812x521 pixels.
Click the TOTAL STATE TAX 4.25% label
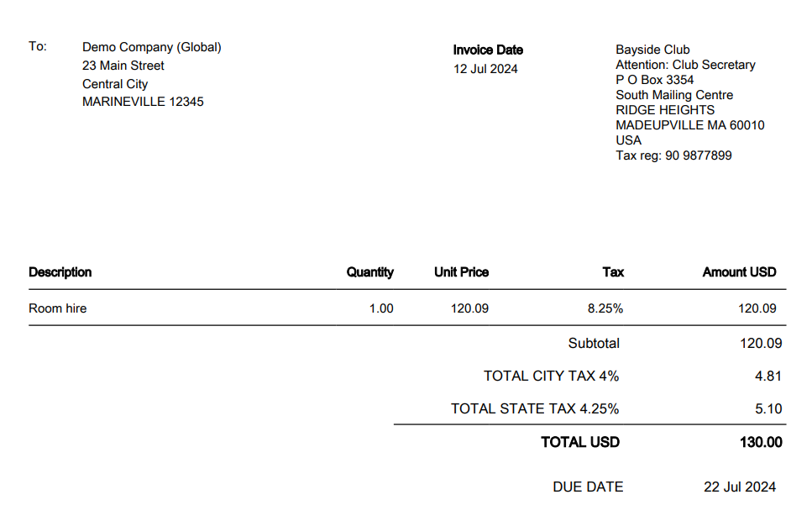pos(535,408)
